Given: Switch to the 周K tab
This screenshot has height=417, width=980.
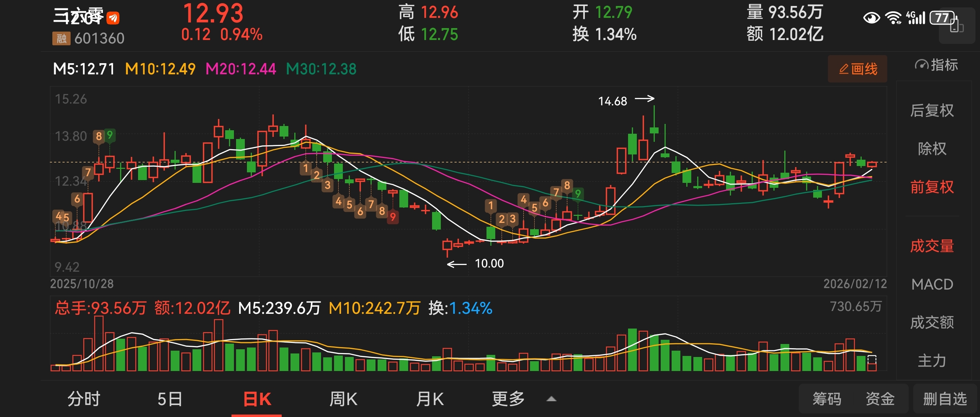Looking at the screenshot, I should click(343, 399).
